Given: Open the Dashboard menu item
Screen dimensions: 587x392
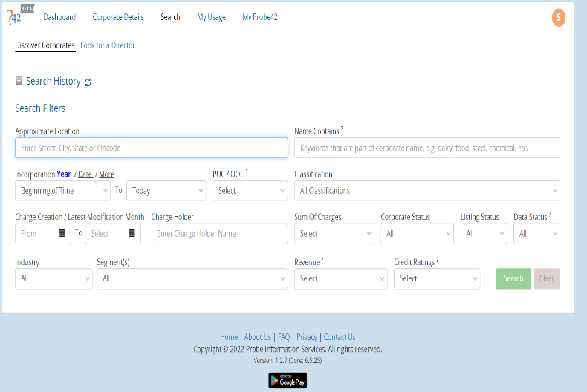Looking at the screenshot, I should coord(59,17).
